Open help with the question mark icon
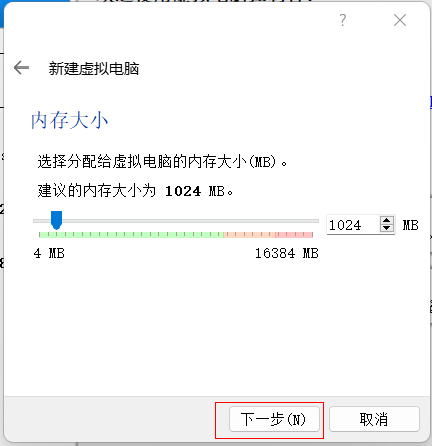The height and width of the screenshot is (446, 432). 343,20
